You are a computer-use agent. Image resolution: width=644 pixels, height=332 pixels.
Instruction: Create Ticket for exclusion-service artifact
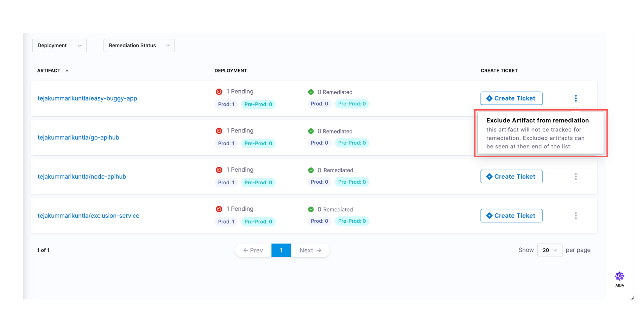click(x=511, y=216)
